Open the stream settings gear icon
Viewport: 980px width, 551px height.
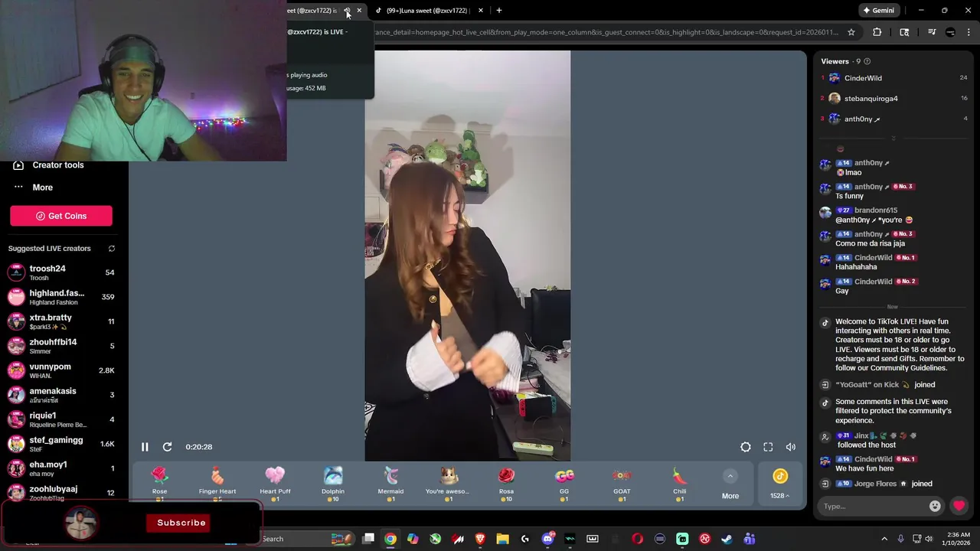(x=746, y=447)
